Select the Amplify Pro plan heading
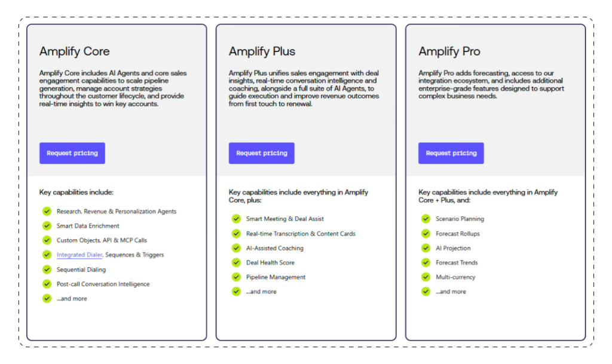The height and width of the screenshot is (364, 612). (449, 51)
